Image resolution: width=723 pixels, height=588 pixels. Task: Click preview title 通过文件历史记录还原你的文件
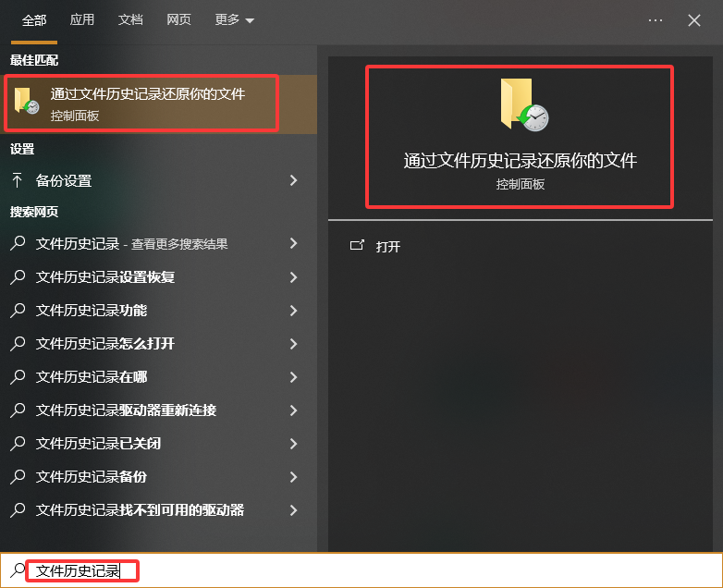point(521,161)
